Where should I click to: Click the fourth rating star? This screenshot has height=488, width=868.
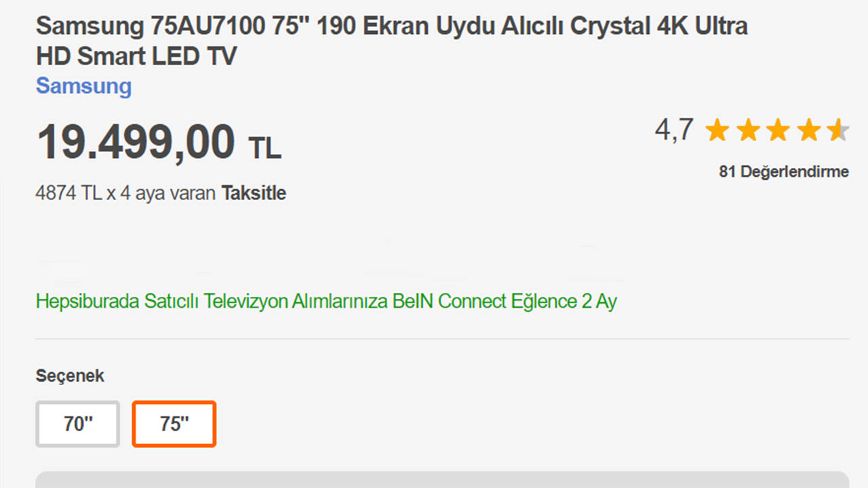809,130
